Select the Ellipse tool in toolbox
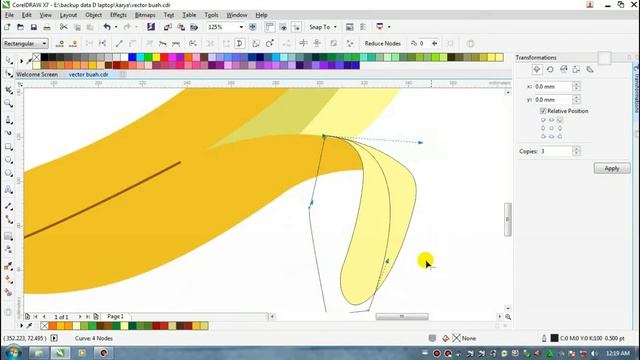The width and height of the screenshot is (640, 360). [x=9, y=160]
